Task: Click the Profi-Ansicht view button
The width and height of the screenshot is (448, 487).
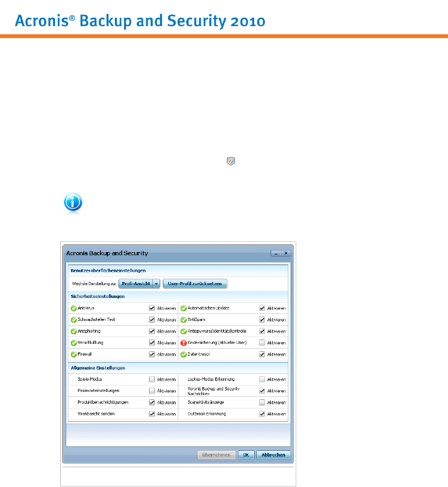Action: (x=136, y=284)
